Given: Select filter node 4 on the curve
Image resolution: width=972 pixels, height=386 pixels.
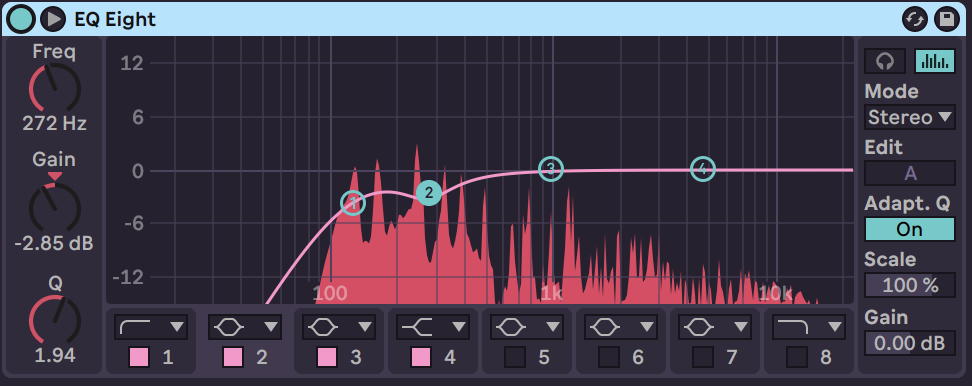Looking at the screenshot, I should [x=702, y=169].
